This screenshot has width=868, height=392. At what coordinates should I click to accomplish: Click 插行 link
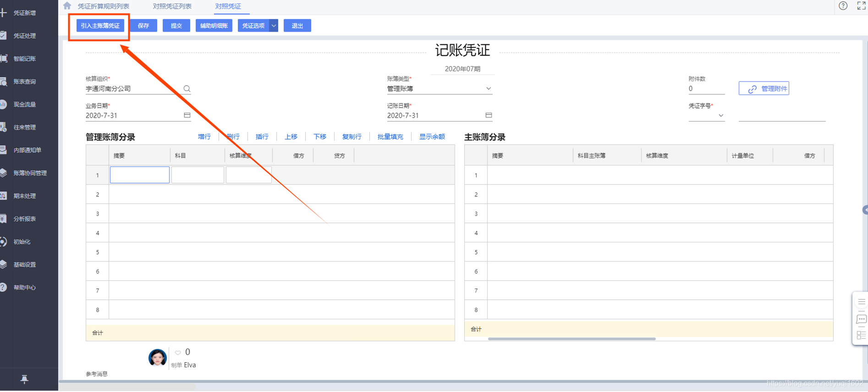tap(262, 136)
